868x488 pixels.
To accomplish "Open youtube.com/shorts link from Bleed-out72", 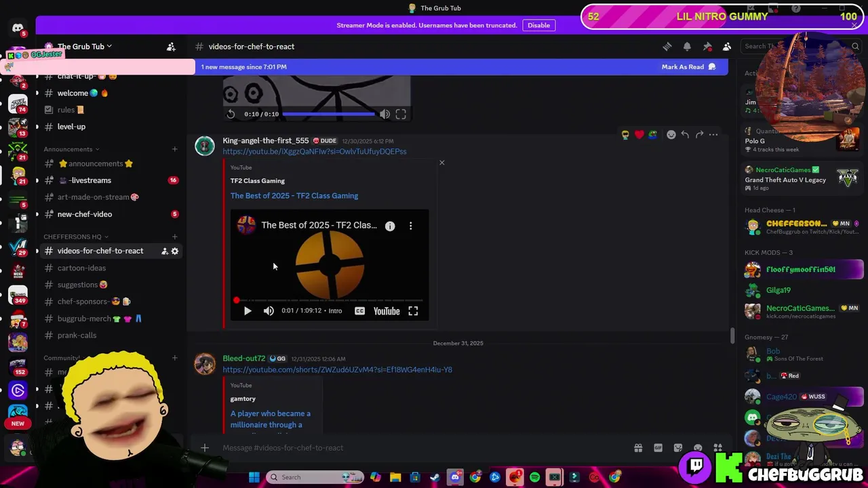I will coord(337,369).
